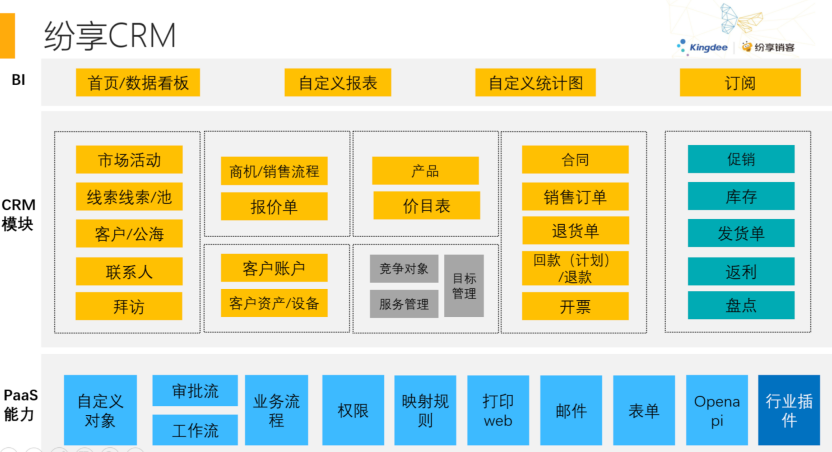Click the Kingdee logo
The height and width of the screenshot is (452, 832).
[702, 47]
